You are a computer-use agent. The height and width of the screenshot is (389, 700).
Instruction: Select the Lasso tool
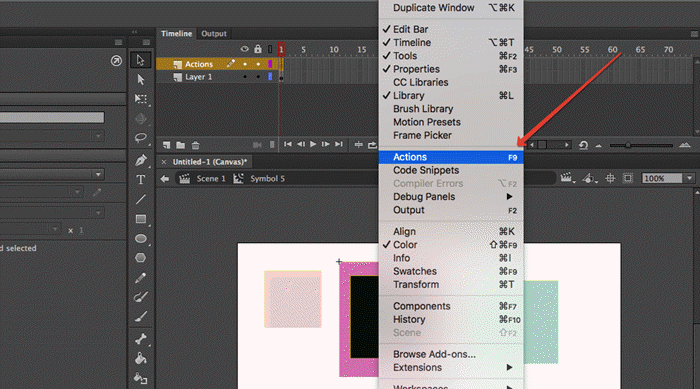coord(141,138)
